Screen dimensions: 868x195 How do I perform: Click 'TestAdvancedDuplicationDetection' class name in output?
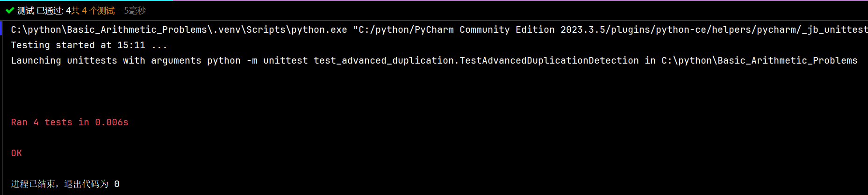[549, 60]
